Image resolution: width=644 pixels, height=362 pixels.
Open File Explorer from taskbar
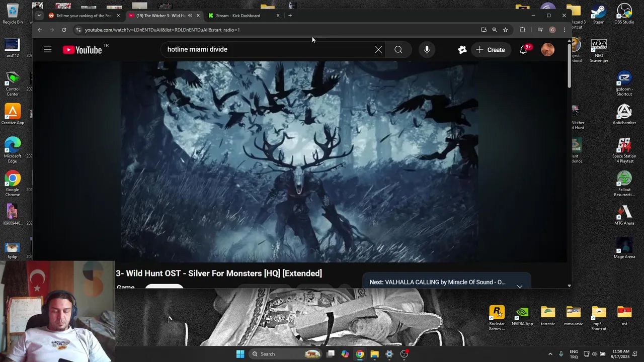pyautogui.click(x=374, y=354)
